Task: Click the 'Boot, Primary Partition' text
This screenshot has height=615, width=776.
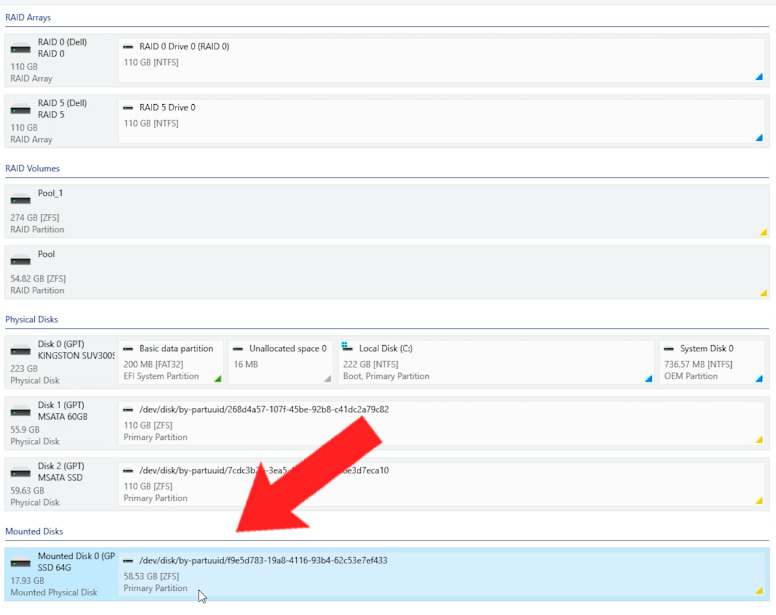Action: click(x=386, y=376)
